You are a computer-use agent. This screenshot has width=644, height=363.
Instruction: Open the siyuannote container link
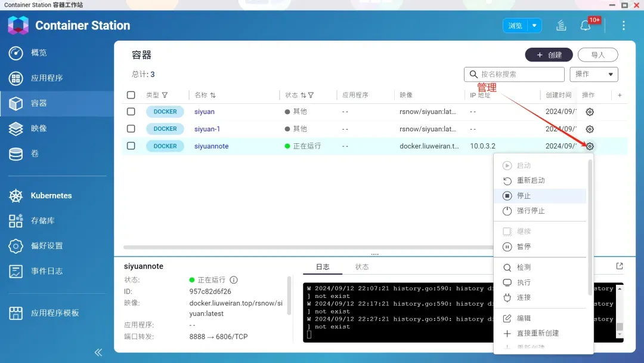click(211, 146)
